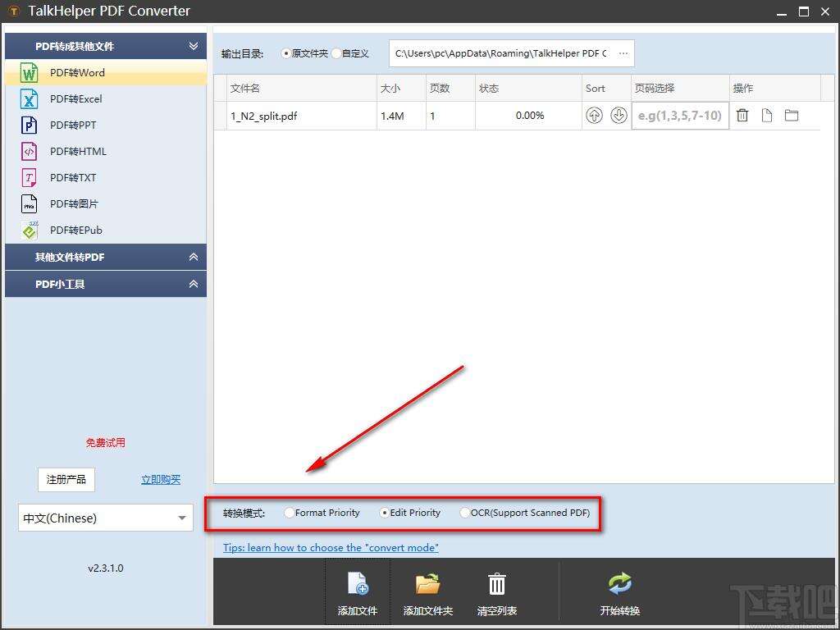This screenshot has height=630, width=840.
Task: Choose the PDF转图片 icon
Action: tap(29, 204)
